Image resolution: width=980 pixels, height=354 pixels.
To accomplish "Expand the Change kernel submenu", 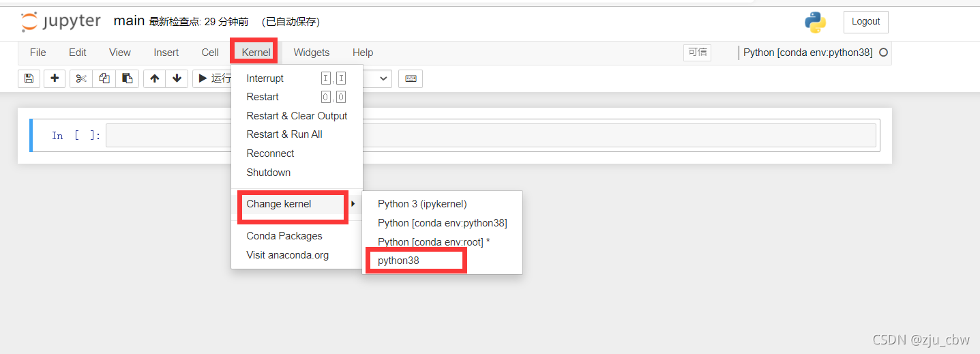I will tap(297, 204).
